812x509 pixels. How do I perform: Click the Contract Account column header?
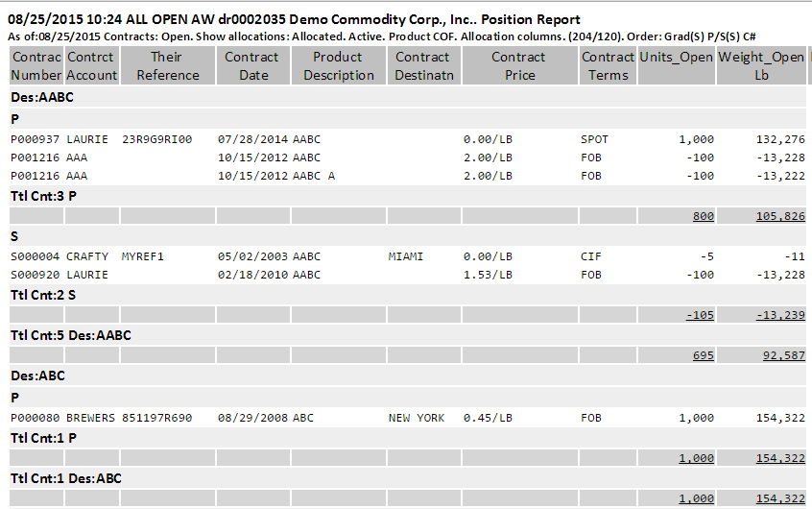pyautogui.click(x=92, y=66)
